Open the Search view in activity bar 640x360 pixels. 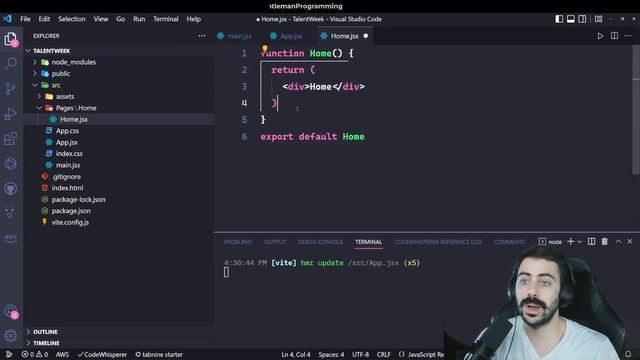(x=11, y=63)
